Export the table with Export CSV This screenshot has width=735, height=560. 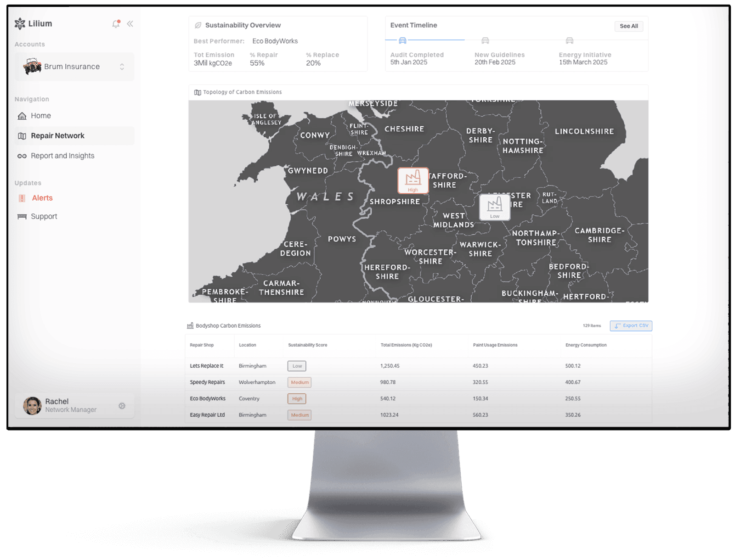pos(631,326)
